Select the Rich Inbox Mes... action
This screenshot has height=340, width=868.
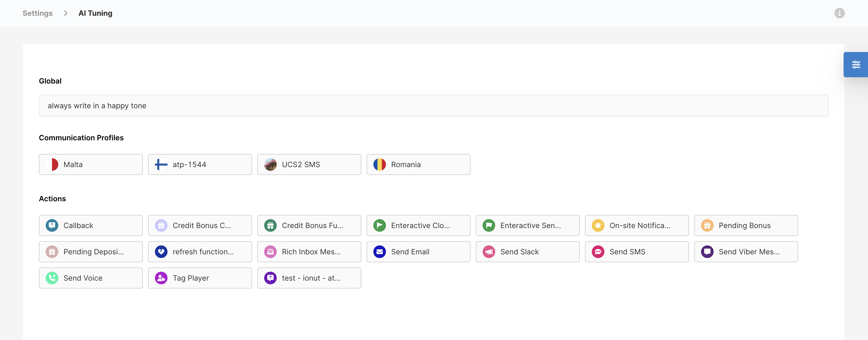309,252
